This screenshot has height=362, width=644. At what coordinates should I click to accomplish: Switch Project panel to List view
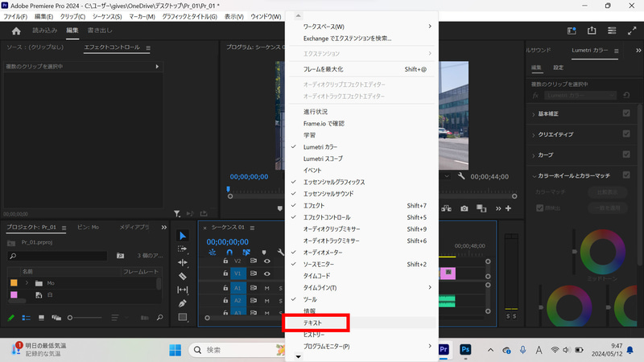26,318
